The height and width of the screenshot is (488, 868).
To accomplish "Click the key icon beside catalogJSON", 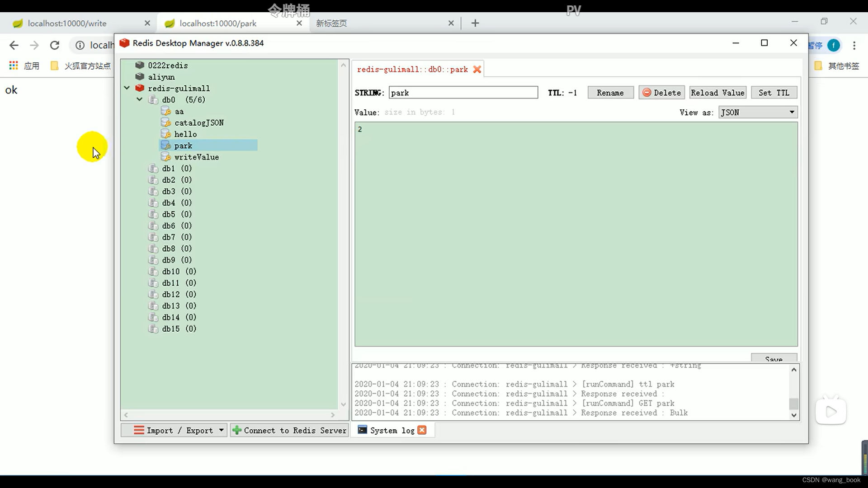I will pyautogui.click(x=166, y=122).
